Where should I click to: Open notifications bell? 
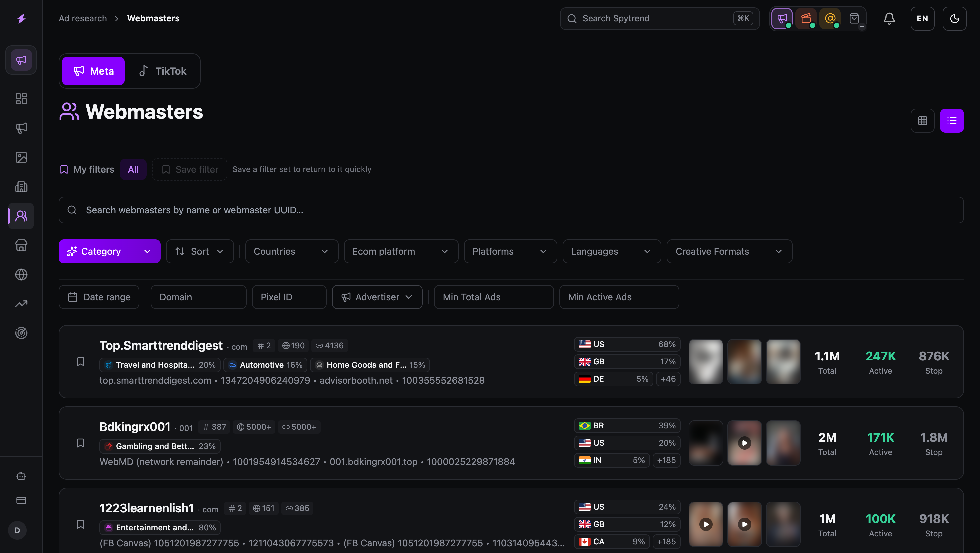889,18
